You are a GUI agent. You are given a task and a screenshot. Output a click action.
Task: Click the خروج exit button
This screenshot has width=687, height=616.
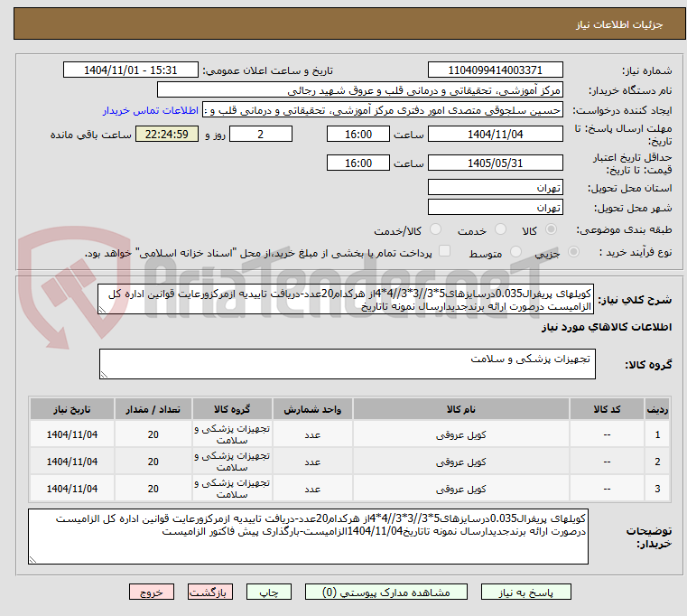point(151,592)
